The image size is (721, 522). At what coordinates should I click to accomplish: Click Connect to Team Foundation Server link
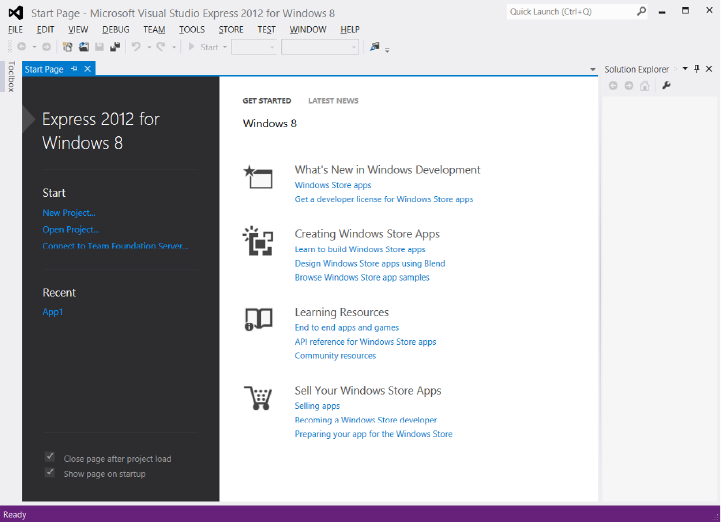[x=115, y=246]
